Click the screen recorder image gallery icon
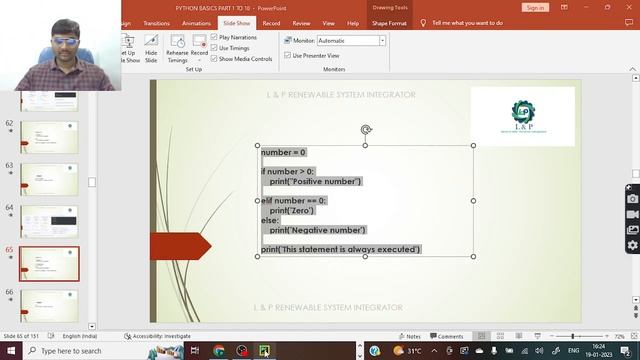The image size is (640, 360). tap(632, 230)
